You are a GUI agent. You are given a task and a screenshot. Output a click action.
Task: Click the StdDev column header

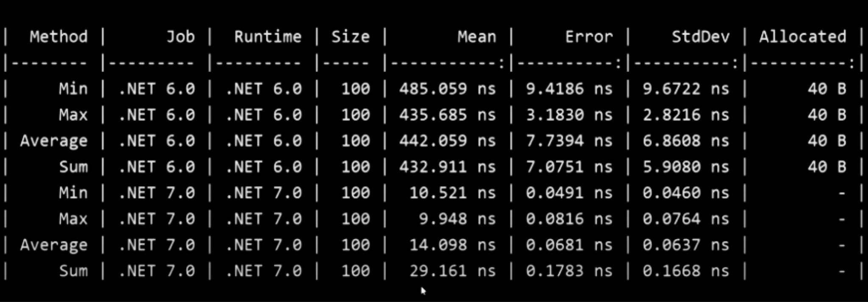pos(700,37)
